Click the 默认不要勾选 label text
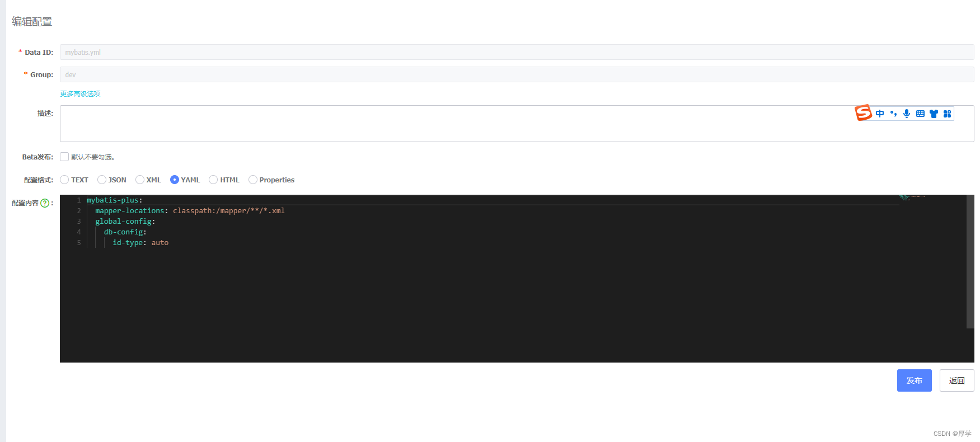The width and height of the screenshot is (980, 442). pos(93,157)
